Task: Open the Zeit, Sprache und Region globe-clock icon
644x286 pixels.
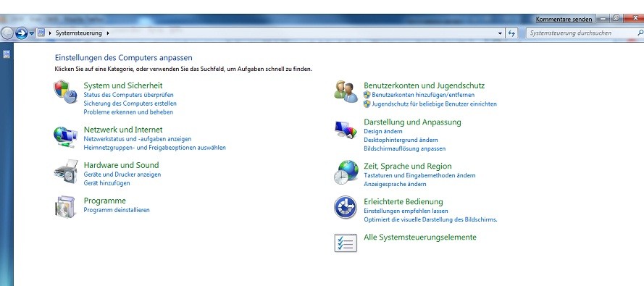Action: click(346, 172)
